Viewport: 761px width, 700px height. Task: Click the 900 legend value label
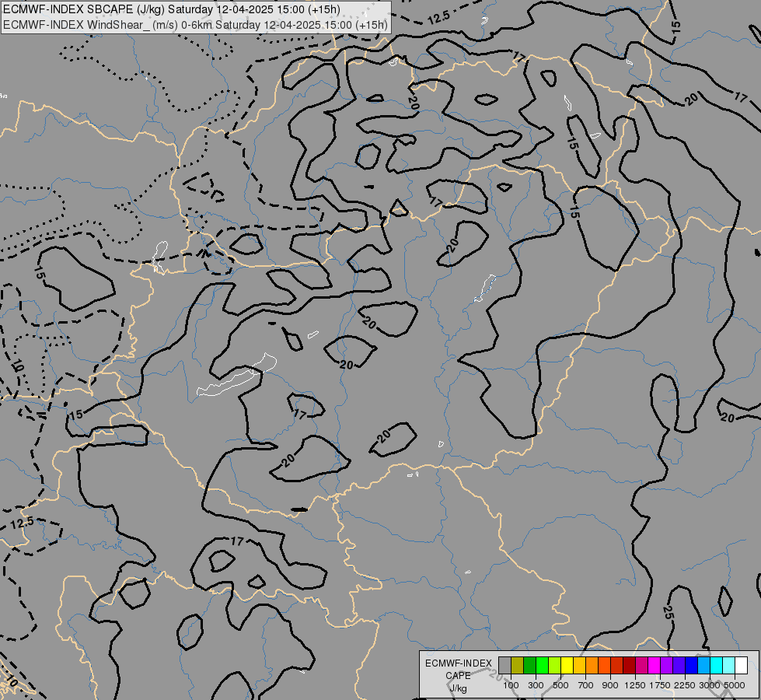pyautogui.click(x=610, y=685)
